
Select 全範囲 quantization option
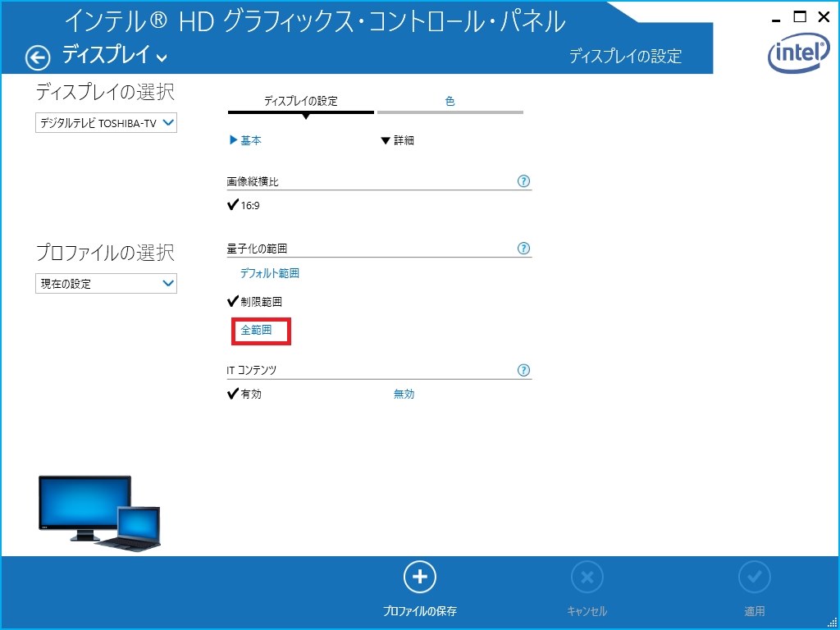pos(256,330)
